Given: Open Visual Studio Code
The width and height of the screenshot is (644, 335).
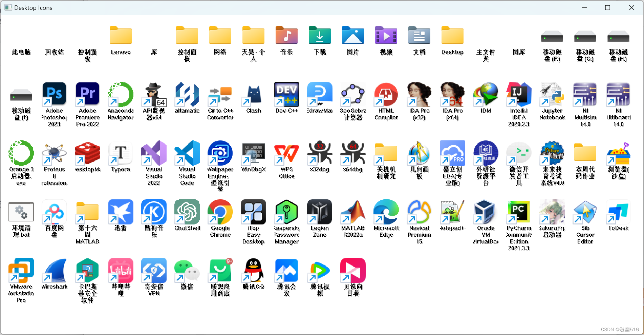Looking at the screenshot, I should pos(187,153).
